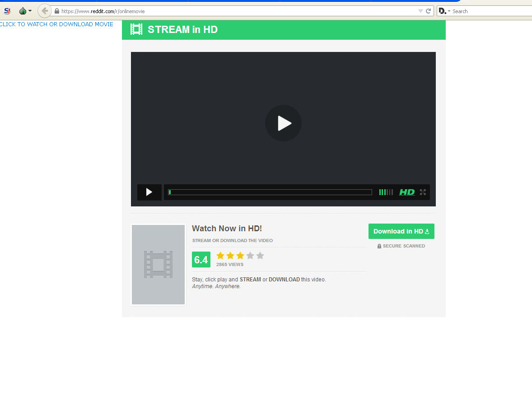The width and height of the screenshot is (532, 397).
Task: Adjust the volume bars in the player
Action: click(x=386, y=192)
